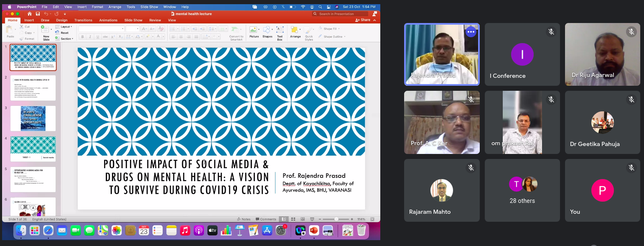Insert a Picture from the ribbon
The image size is (644, 246).
pos(254,32)
